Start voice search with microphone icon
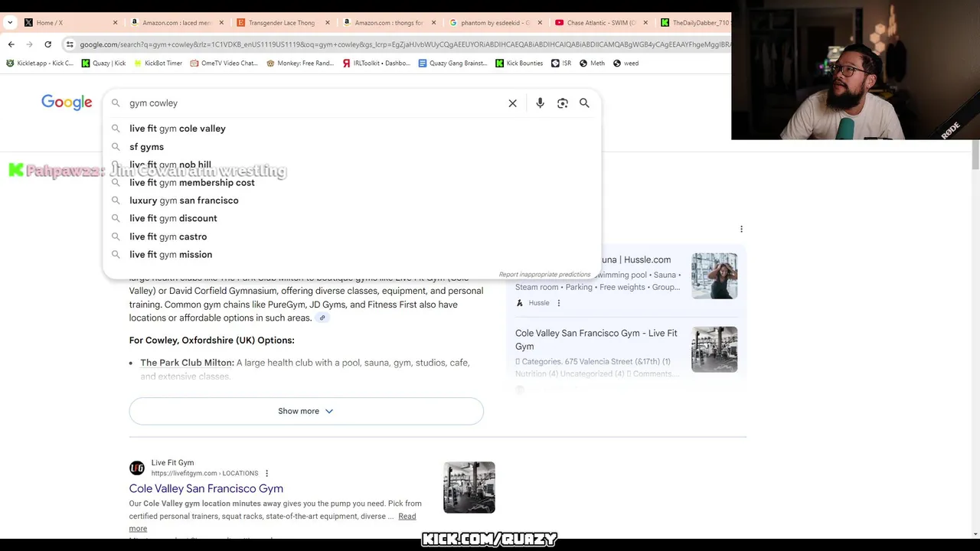 tap(540, 103)
